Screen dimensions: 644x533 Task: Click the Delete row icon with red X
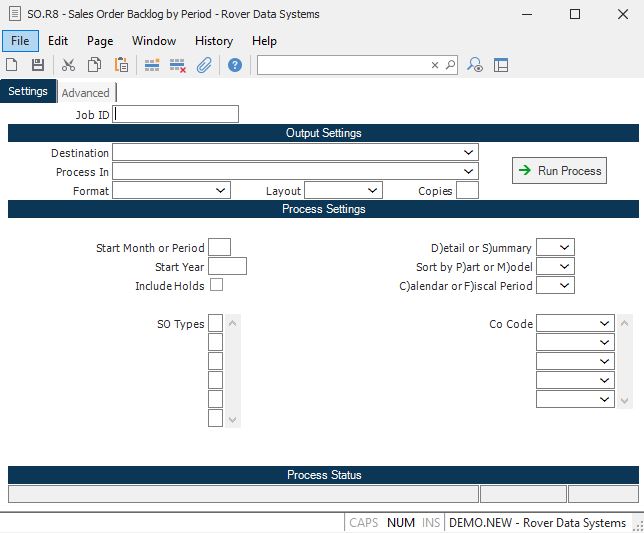(x=178, y=65)
